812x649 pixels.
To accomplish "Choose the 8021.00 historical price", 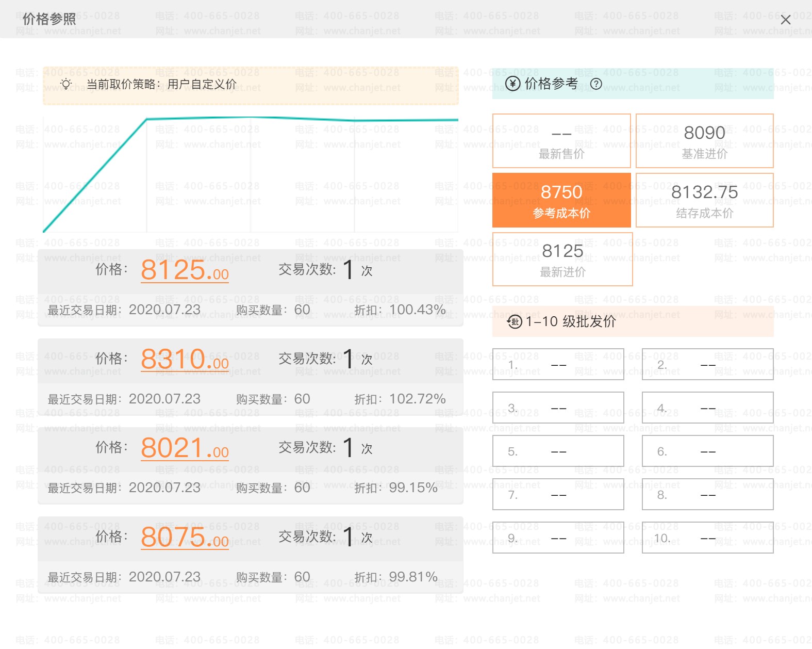I will [x=185, y=448].
